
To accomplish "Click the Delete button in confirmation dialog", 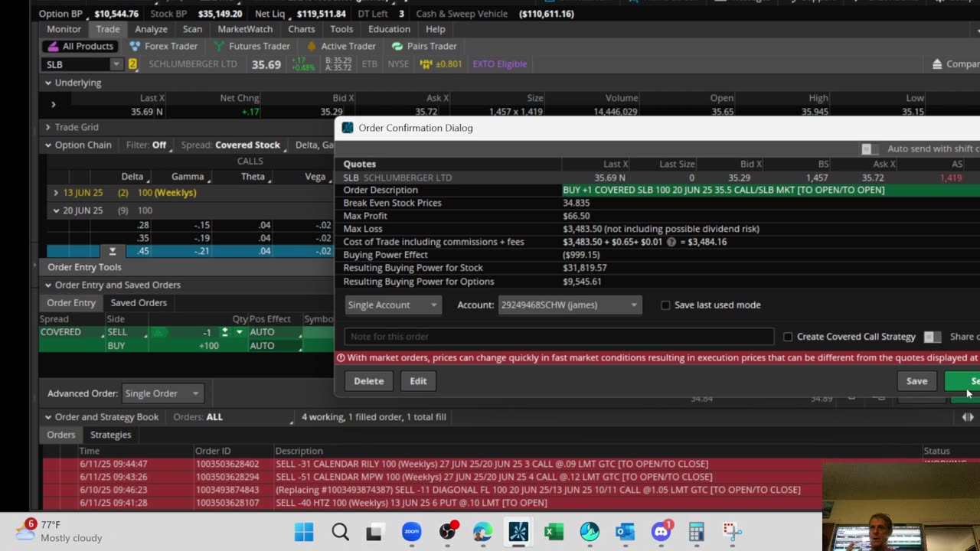I will point(369,381).
